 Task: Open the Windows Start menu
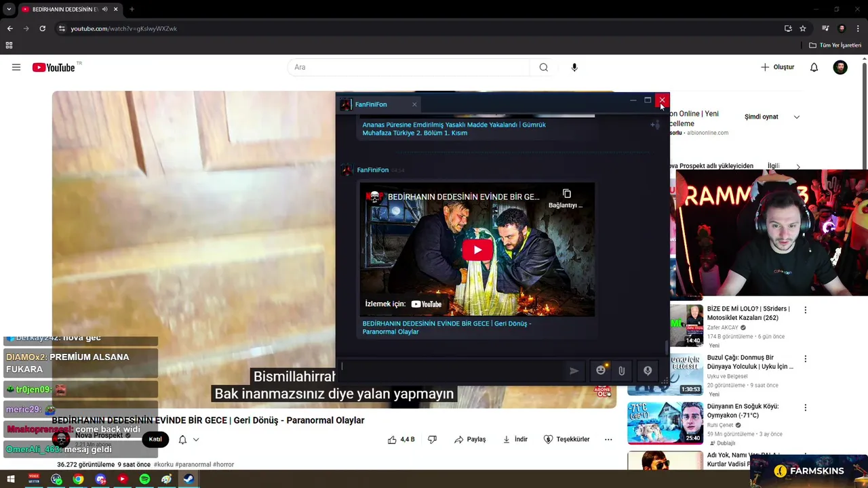coord(11,479)
